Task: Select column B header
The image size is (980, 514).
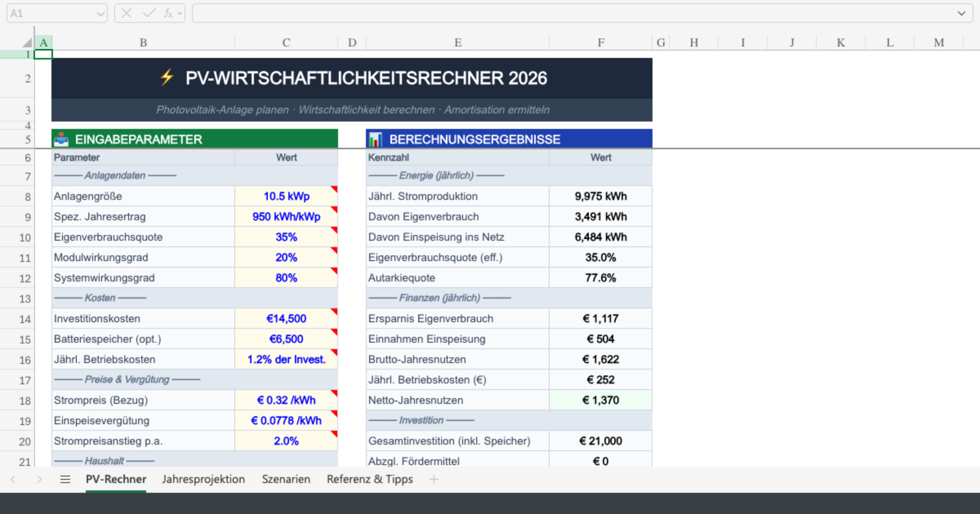Action: [x=143, y=42]
